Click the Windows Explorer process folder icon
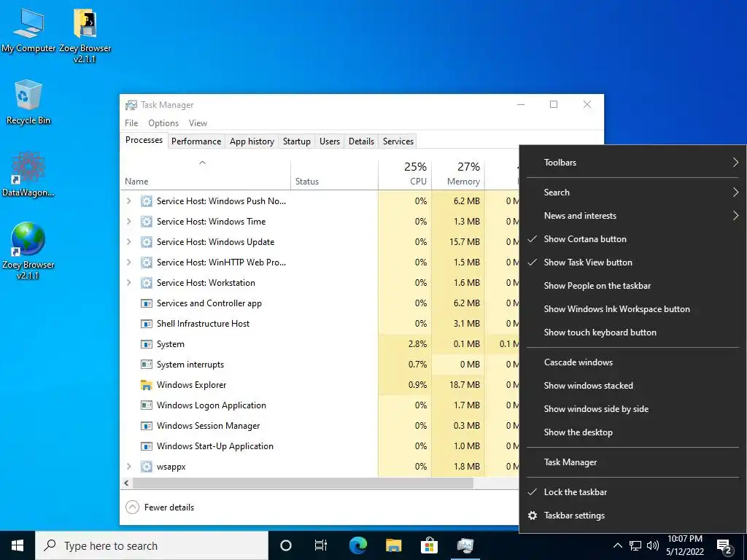 click(146, 385)
